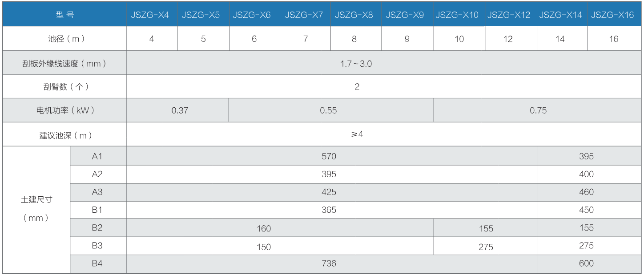
Task: Select the 刮臂数（个）row label
Action: 65,87
